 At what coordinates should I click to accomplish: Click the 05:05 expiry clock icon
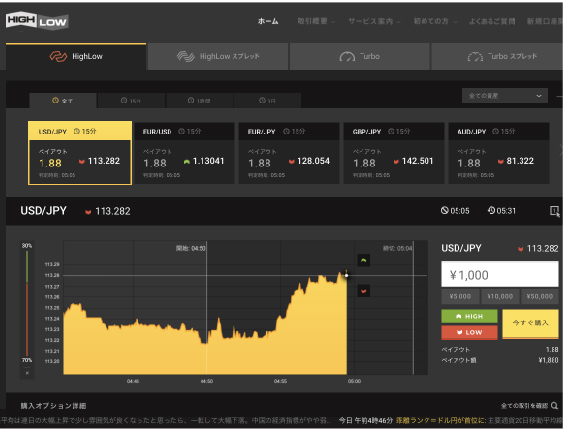445,210
